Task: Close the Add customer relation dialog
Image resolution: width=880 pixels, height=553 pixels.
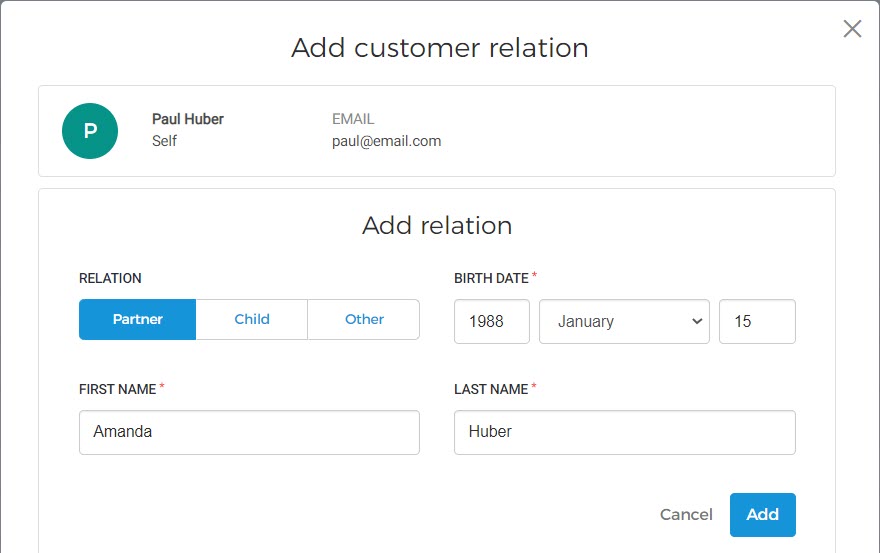Action: tap(852, 29)
